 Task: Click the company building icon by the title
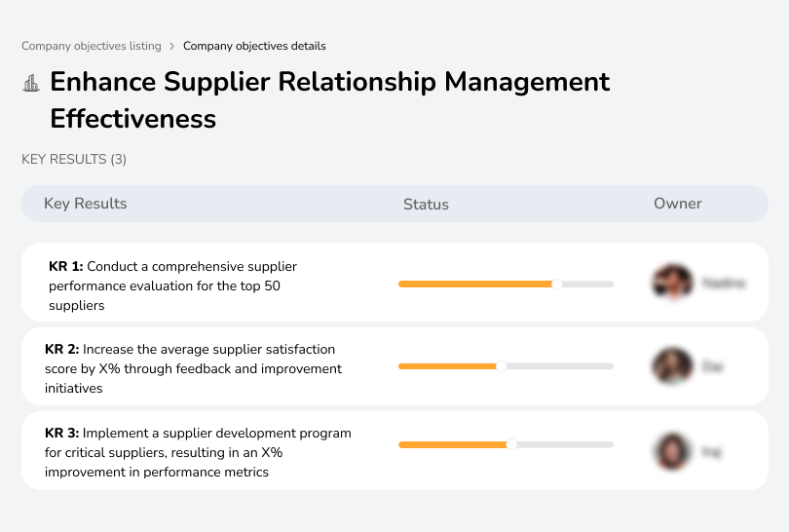point(31,83)
